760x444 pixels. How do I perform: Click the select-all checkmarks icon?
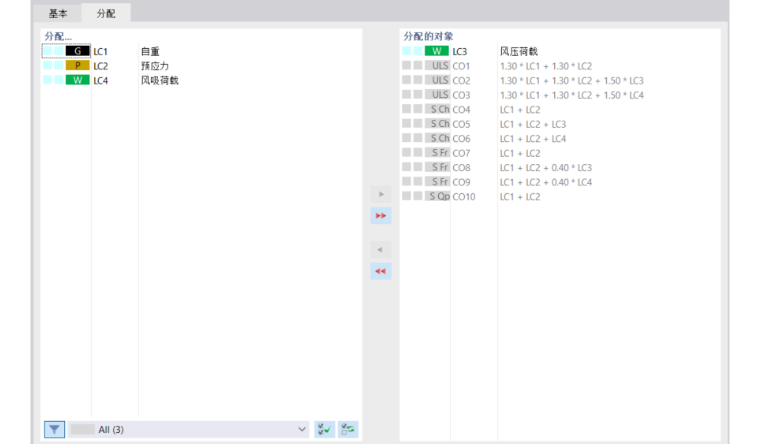point(324,429)
